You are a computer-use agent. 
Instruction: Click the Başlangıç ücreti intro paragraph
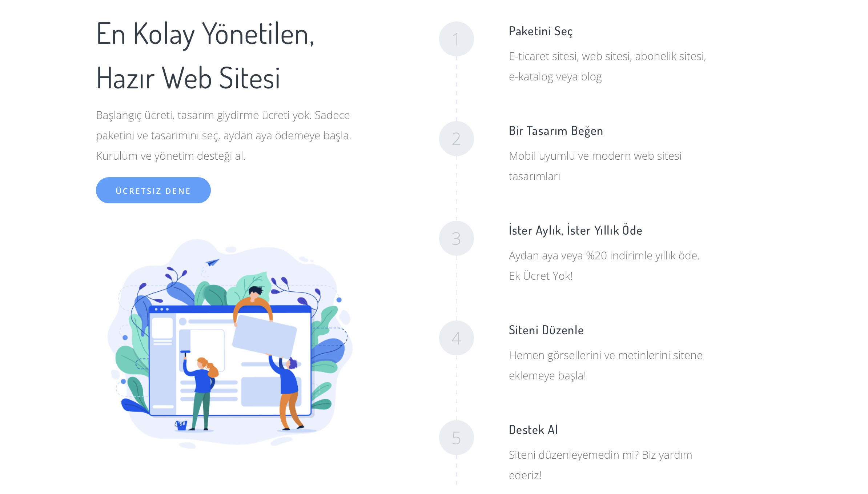(224, 135)
